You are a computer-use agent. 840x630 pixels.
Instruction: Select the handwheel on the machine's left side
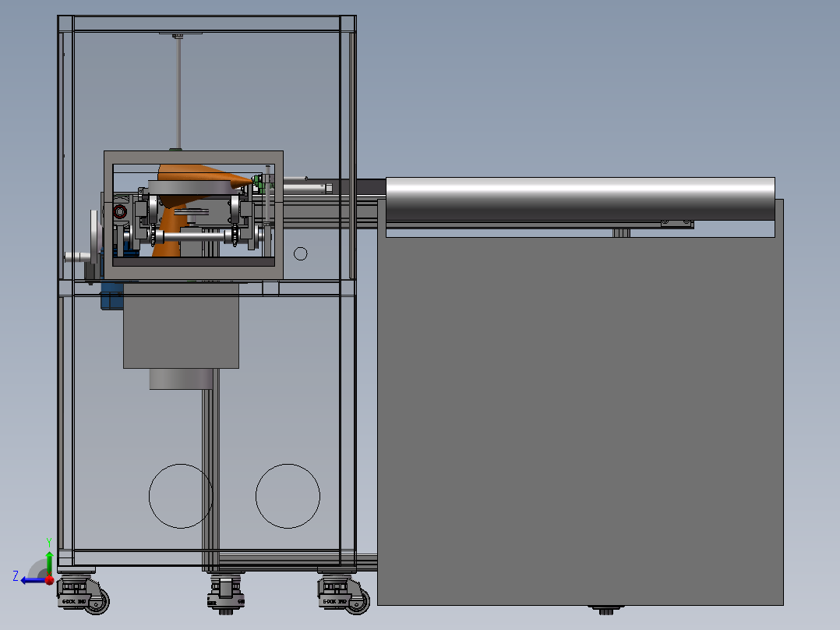(95, 236)
